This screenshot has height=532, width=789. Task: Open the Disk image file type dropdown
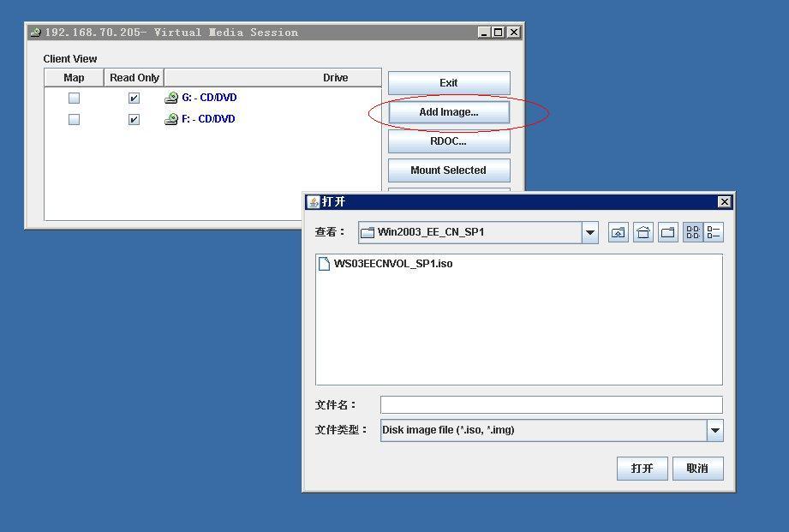tap(715, 430)
